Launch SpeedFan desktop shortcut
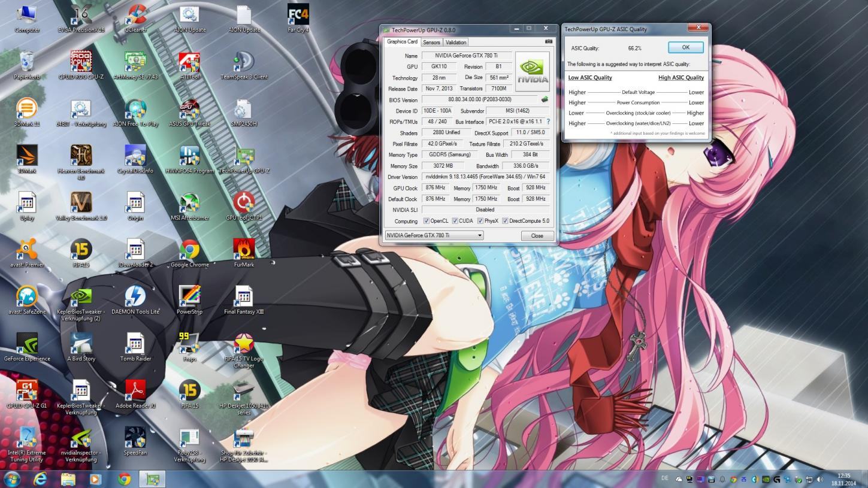The image size is (868, 488). (x=135, y=441)
